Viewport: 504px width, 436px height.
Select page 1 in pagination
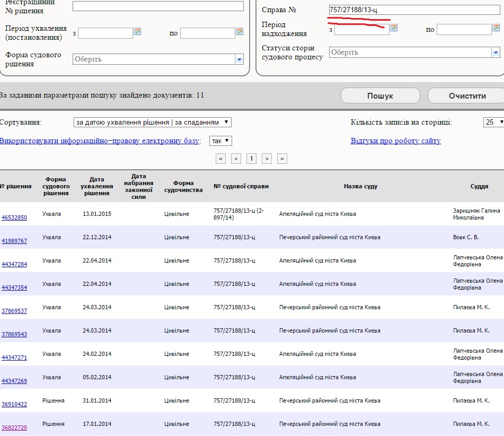(x=252, y=158)
